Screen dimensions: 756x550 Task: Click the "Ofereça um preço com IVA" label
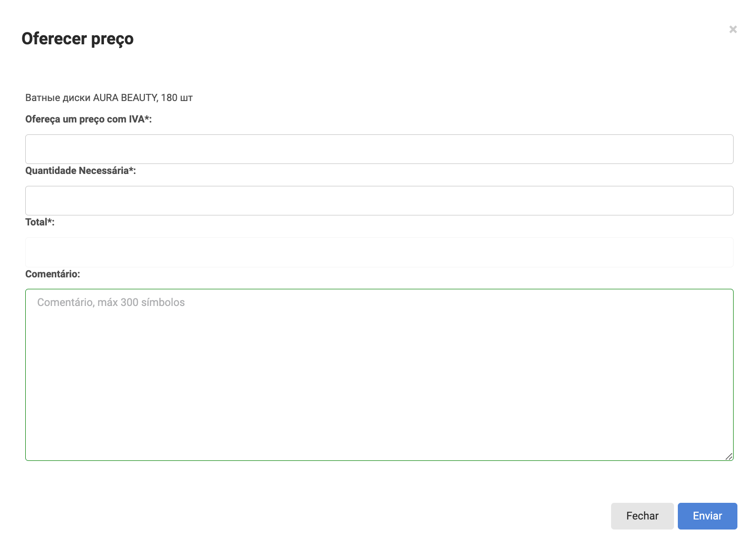(88, 119)
